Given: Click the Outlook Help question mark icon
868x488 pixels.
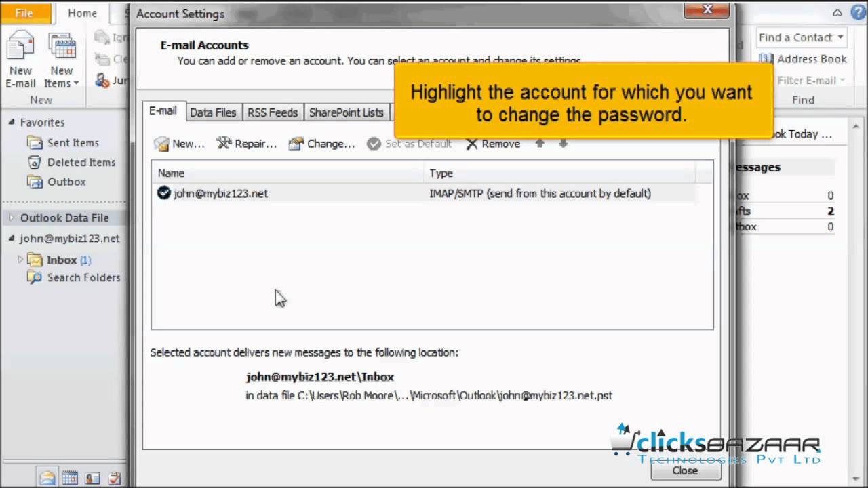Looking at the screenshot, I should click(858, 13).
